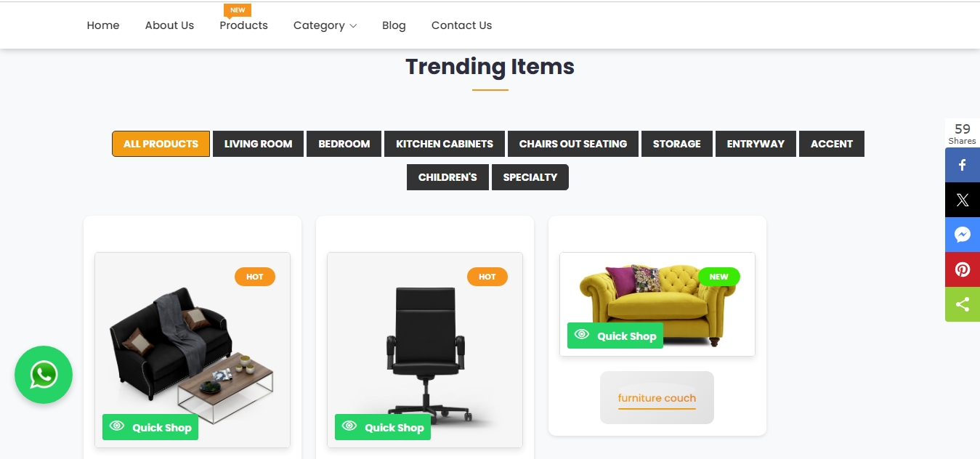
Task: Click the 59 Shares counter
Action: 962,133
